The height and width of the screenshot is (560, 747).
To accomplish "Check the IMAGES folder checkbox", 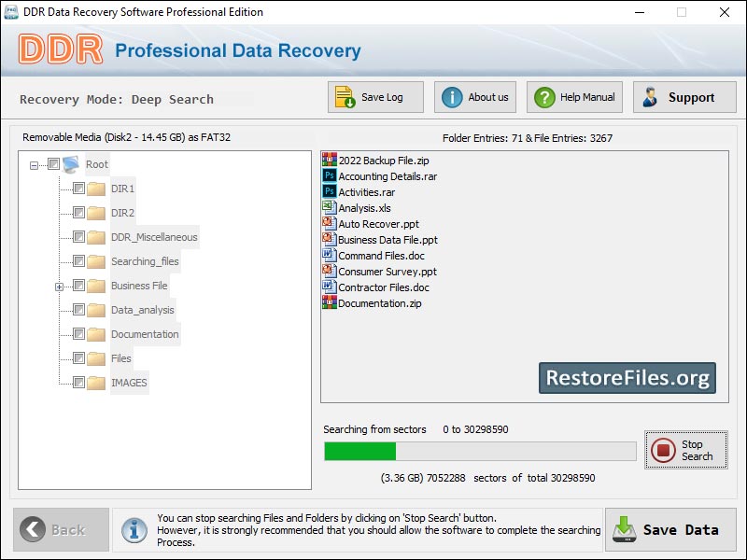I will [78, 383].
